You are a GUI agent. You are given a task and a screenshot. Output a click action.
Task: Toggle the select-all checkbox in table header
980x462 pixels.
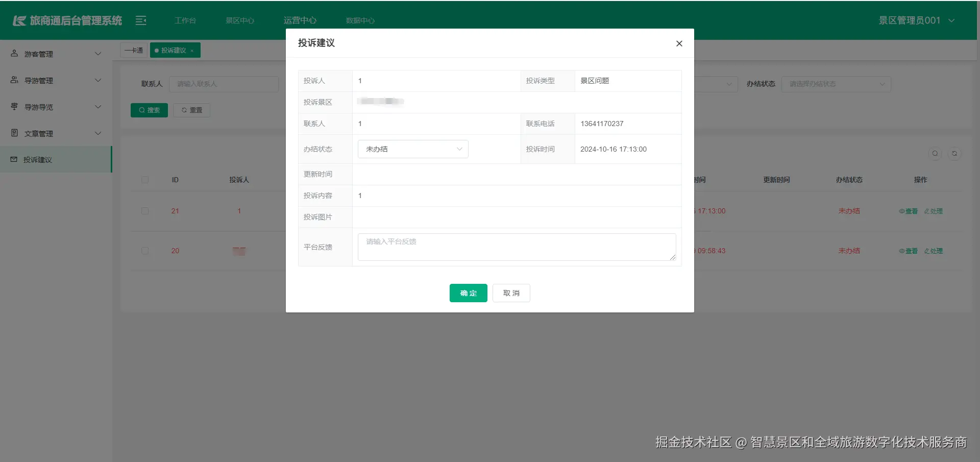click(x=145, y=180)
